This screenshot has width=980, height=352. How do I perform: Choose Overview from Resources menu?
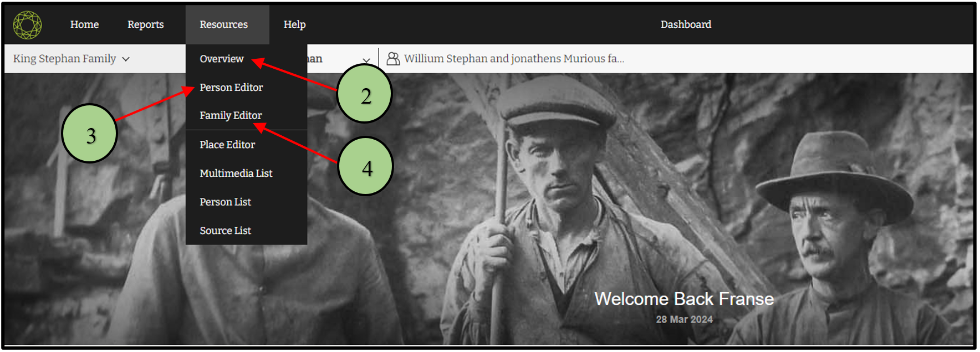click(221, 59)
